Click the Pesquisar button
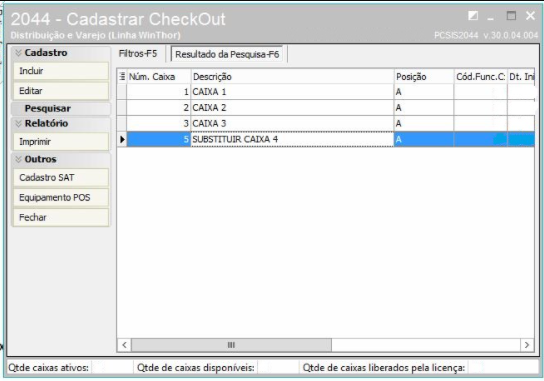This screenshot has width=544, height=381. tap(61, 109)
